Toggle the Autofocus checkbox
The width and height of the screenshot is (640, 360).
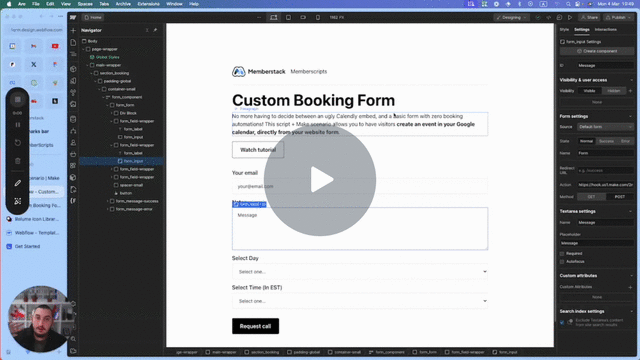coord(562,262)
